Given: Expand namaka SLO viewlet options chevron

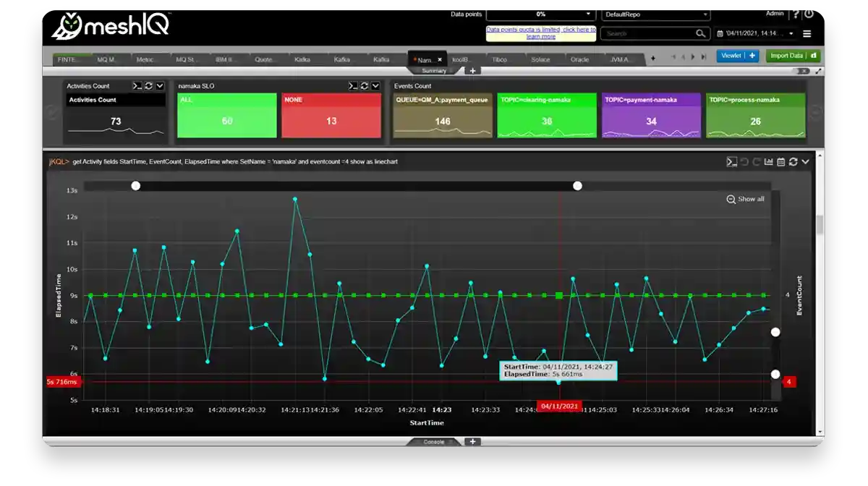Looking at the screenshot, I should pyautogui.click(x=375, y=86).
